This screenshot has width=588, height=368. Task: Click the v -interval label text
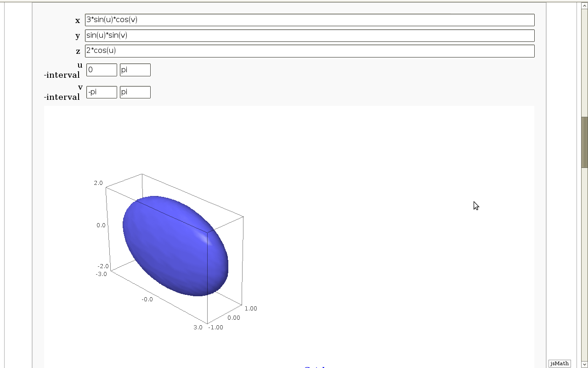62,92
